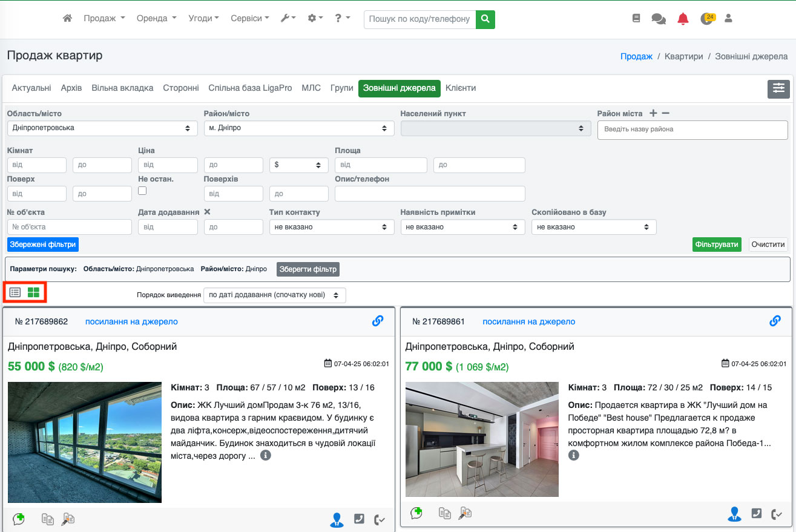Click in the 'Опис/телефон' input field
Viewport: 796px width, 532px height.
[430, 194]
